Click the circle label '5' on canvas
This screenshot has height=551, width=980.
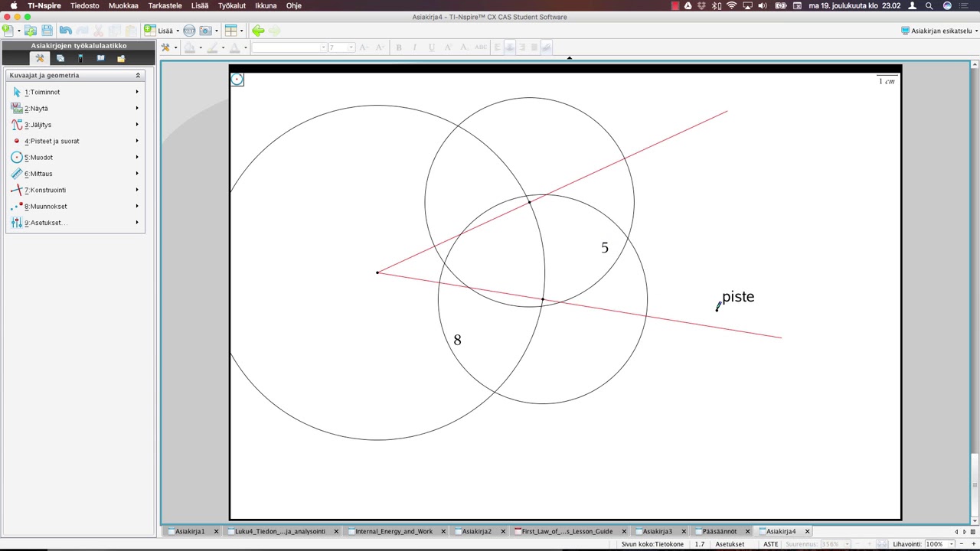coord(605,248)
